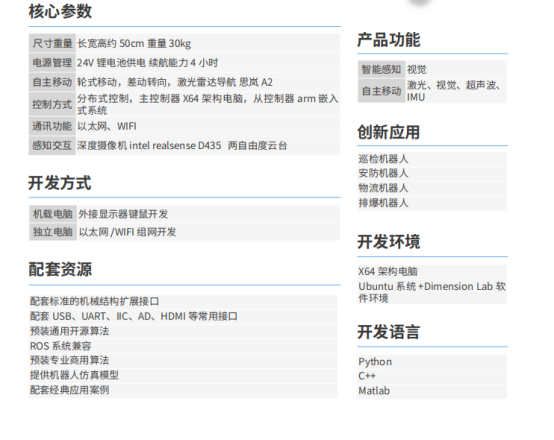The image size is (554, 440).
Task: Click the 控制方式 row label
Action: [x=52, y=104]
